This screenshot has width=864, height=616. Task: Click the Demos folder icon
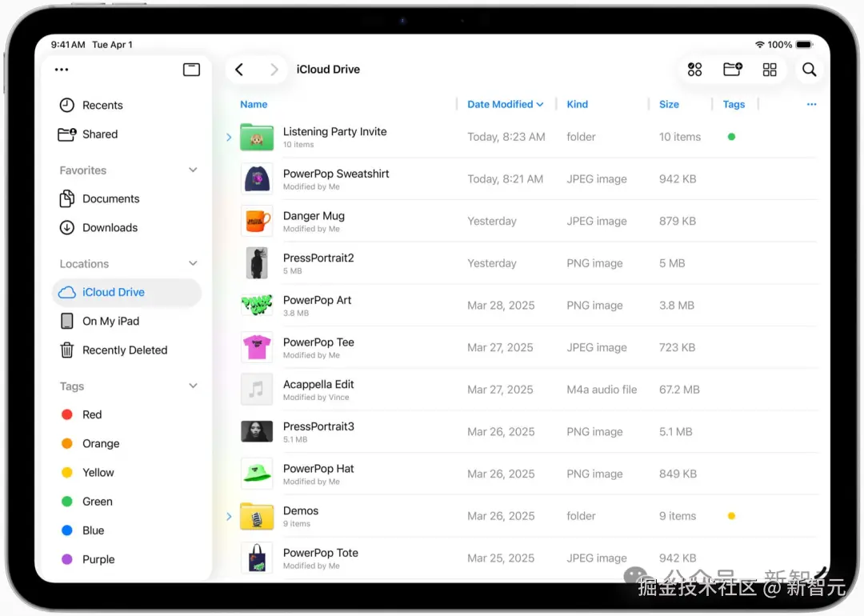coord(257,516)
